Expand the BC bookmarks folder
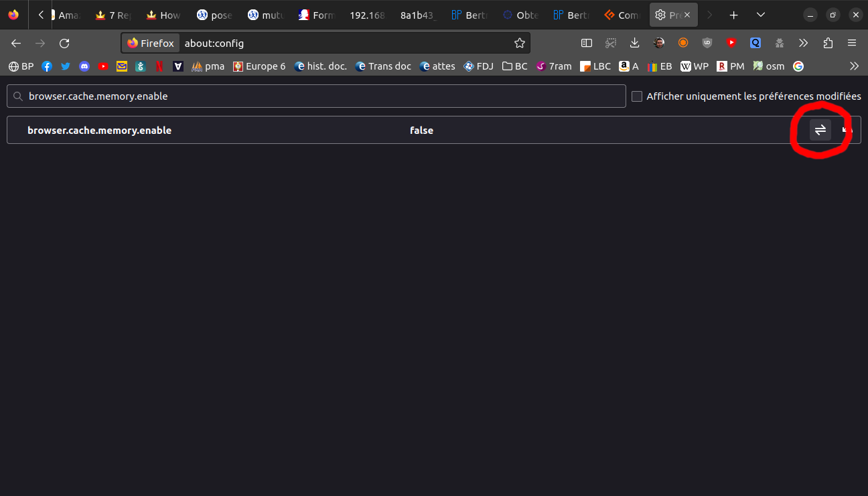 pyautogui.click(x=515, y=66)
